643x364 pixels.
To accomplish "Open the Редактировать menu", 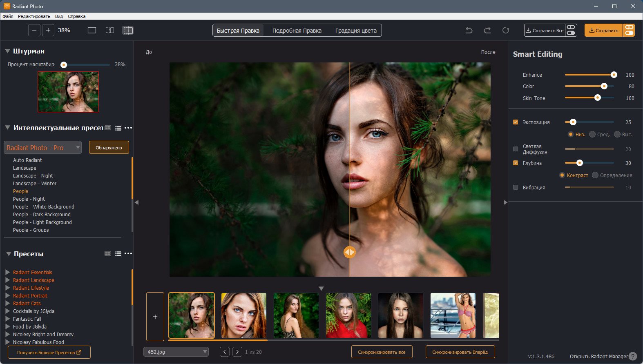I will 34,16.
